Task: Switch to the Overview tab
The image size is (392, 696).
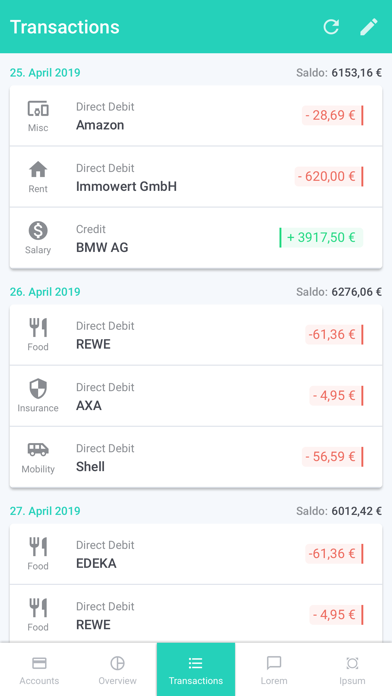Action: pos(117,669)
